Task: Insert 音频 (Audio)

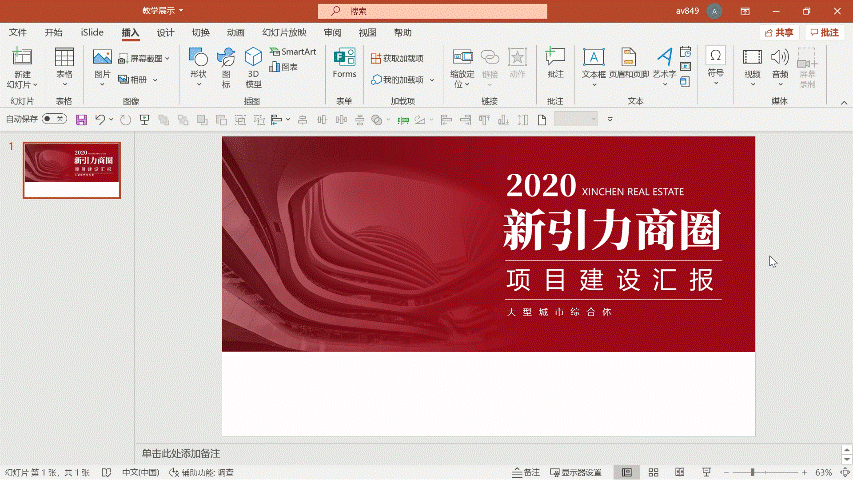Action: [780, 67]
